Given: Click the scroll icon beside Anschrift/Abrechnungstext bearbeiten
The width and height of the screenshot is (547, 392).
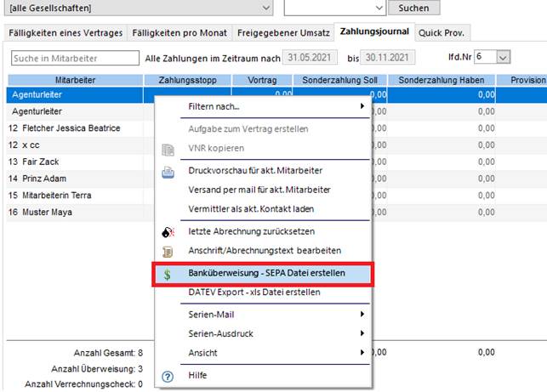Looking at the screenshot, I should (168, 251).
